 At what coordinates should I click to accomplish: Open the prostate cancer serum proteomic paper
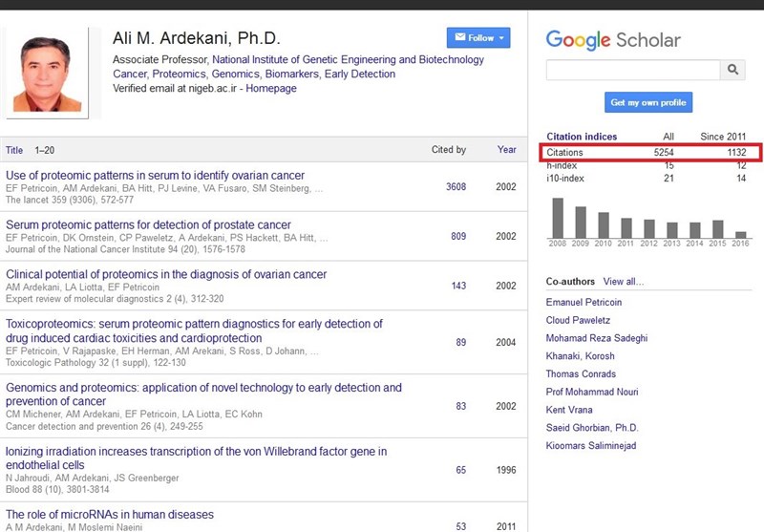coord(148,225)
